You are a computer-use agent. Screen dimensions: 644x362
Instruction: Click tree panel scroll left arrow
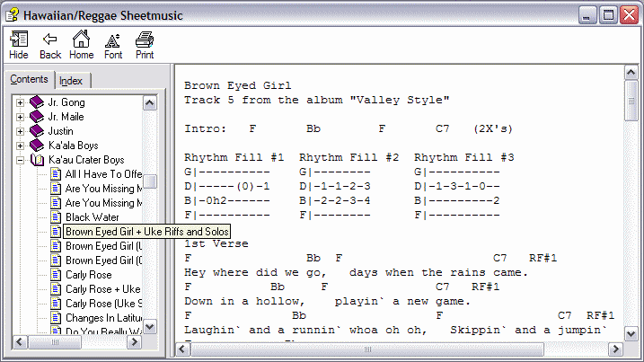(x=20, y=342)
